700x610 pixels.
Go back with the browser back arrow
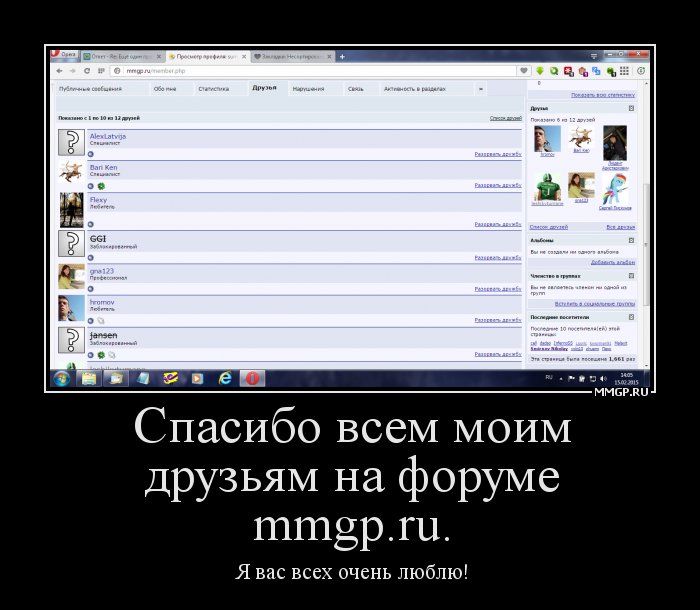(59, 71)
